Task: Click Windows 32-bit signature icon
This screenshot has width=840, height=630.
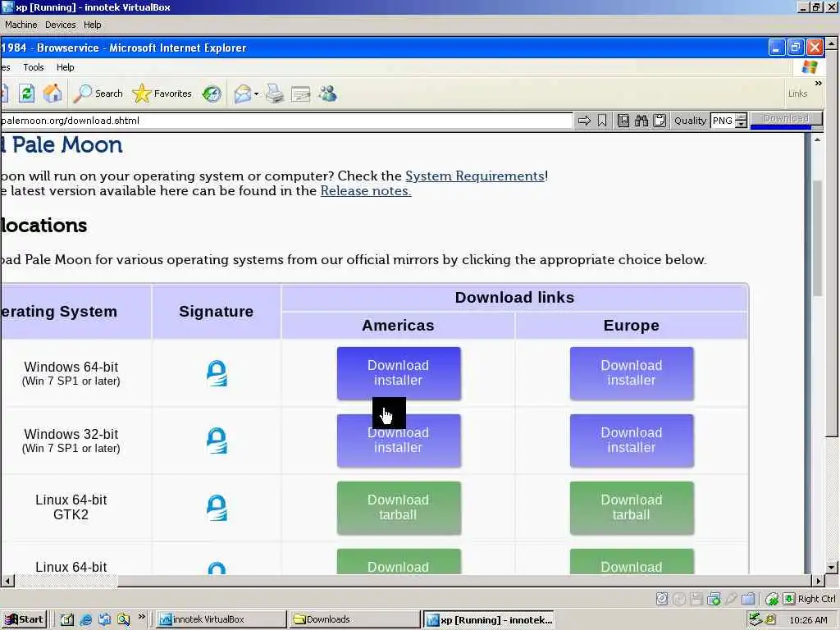Action: (217, 441)
